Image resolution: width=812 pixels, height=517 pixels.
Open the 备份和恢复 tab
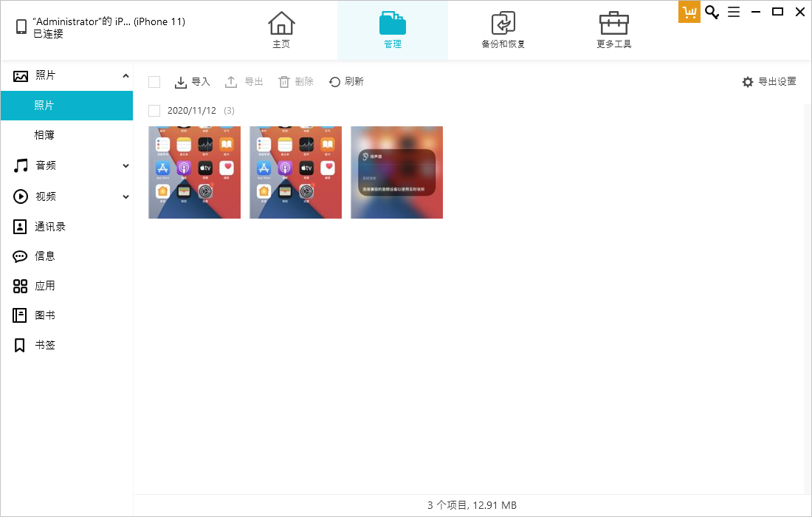click(x=503, y=30)
